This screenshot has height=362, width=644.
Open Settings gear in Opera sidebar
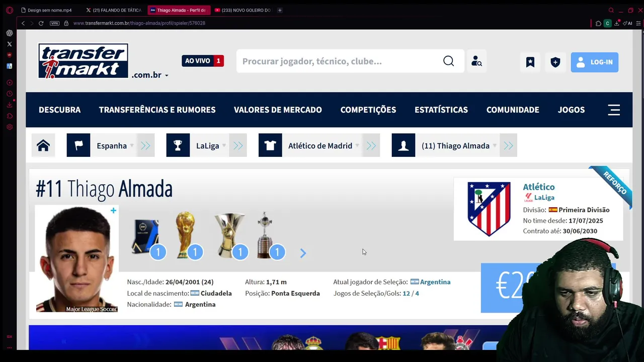(9, 127)
